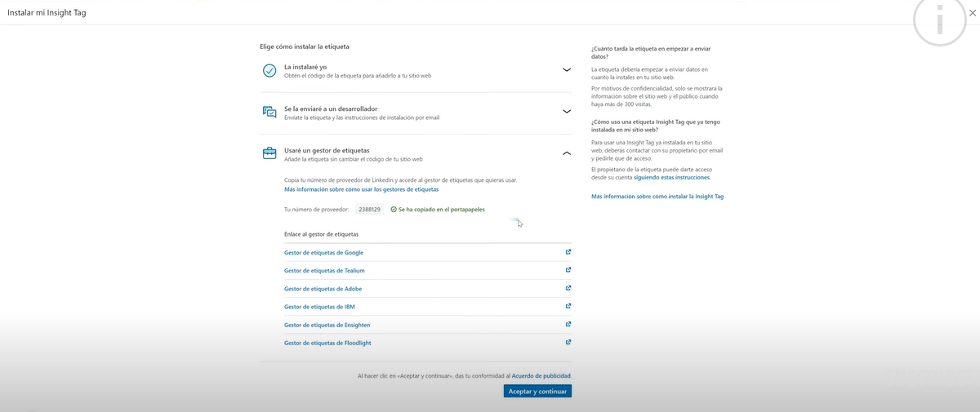Screen dimensions: 980x412
Task: Open the siguiendo estas instrucciones link
Action: 672,177
